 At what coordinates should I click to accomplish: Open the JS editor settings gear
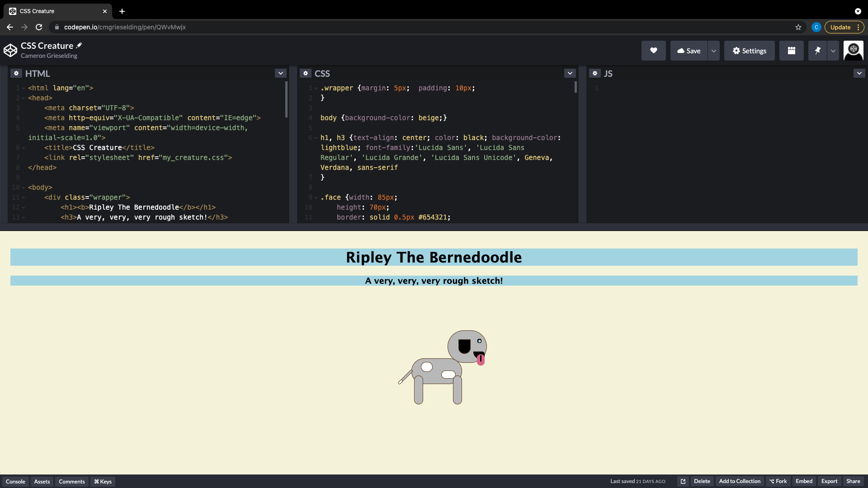pyautogui.click(x=595, y=73)
